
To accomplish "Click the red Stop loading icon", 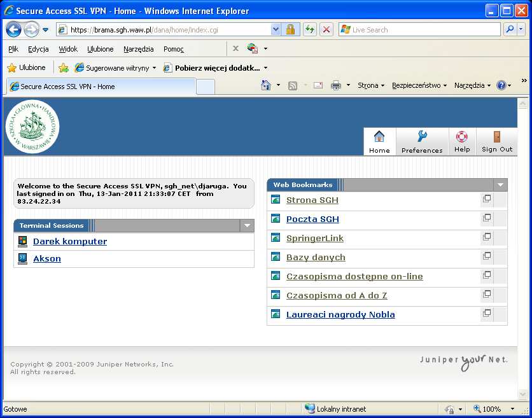I will (326, 29).
